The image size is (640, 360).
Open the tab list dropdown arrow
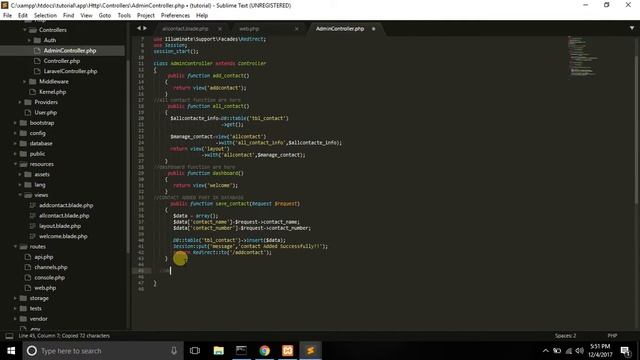tap(632, 28)
